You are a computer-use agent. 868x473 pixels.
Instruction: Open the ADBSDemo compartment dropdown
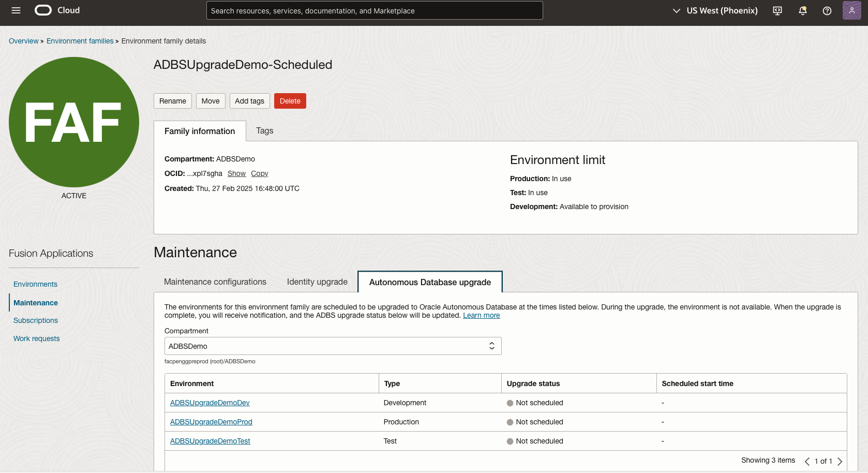tap(333, 346)
